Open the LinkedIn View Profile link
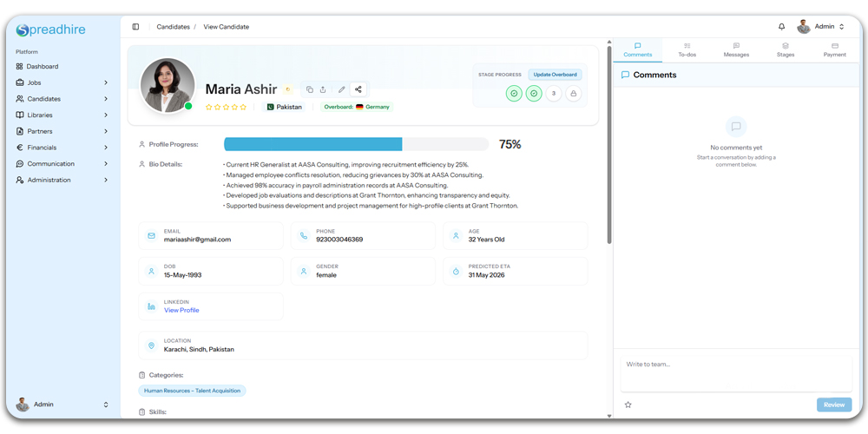 point(181,310)
